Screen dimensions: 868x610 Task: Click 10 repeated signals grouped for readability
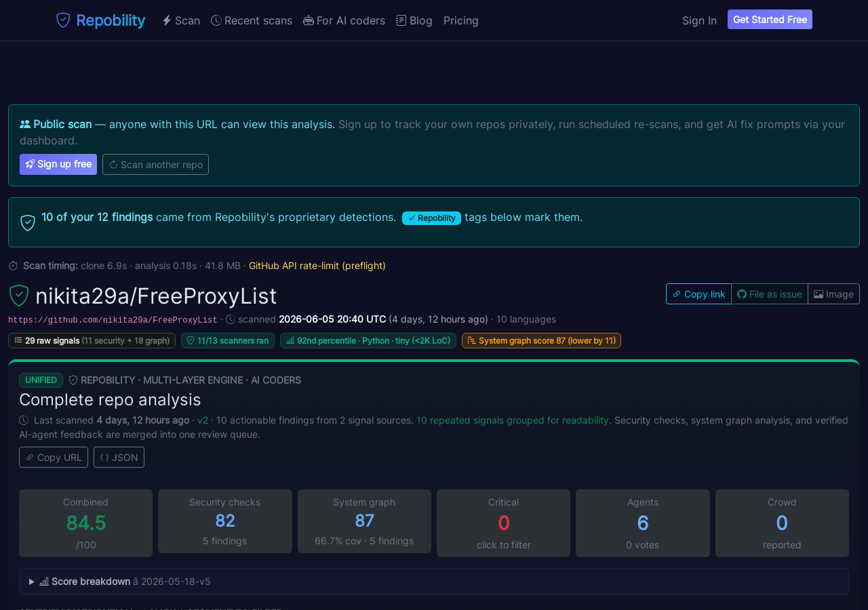(x=513, y=420)
